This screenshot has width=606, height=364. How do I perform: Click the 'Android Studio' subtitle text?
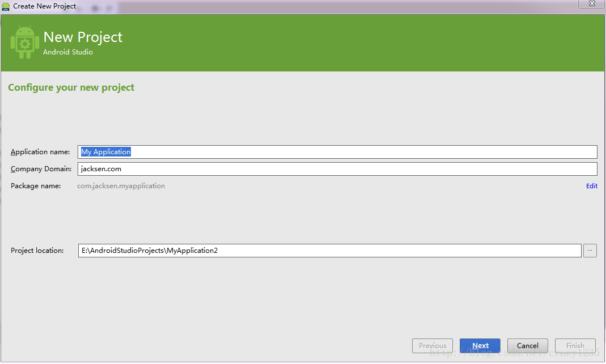67,52
